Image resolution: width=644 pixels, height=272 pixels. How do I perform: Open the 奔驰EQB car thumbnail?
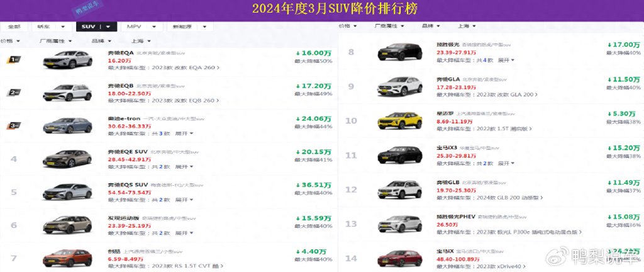(67, 93)
